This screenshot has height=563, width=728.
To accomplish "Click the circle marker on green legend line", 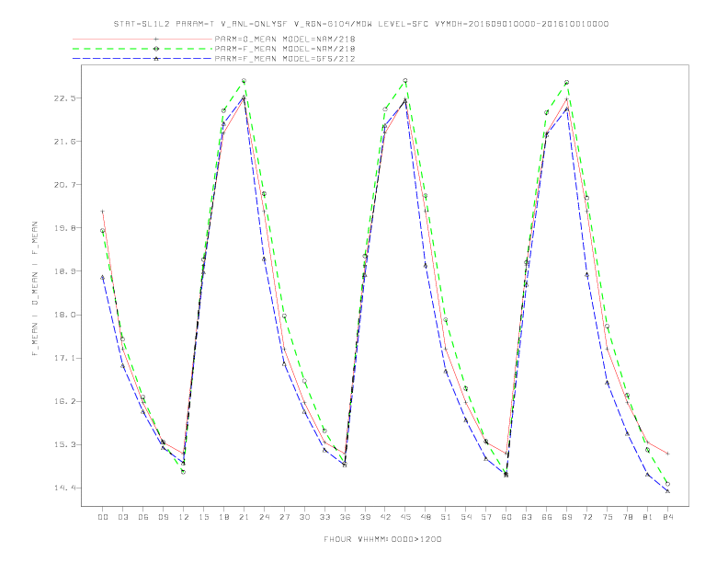I will (x=156, y=49).
